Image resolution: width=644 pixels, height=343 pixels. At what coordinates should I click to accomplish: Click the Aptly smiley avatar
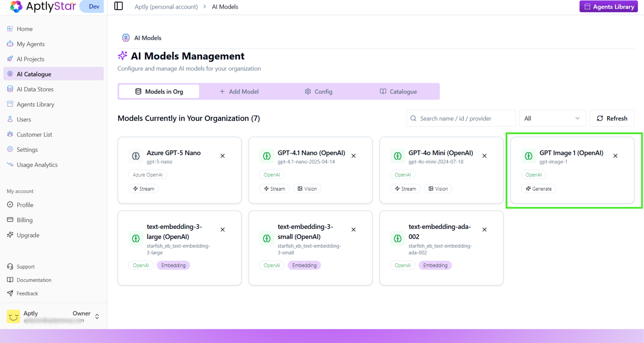coord(13,317)
